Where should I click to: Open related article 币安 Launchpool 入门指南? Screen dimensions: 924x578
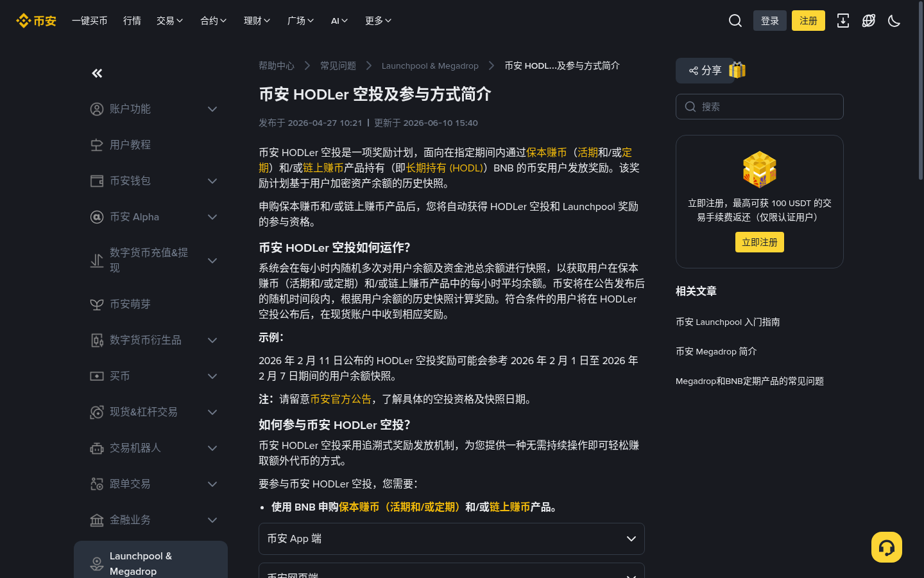(728, 322)
